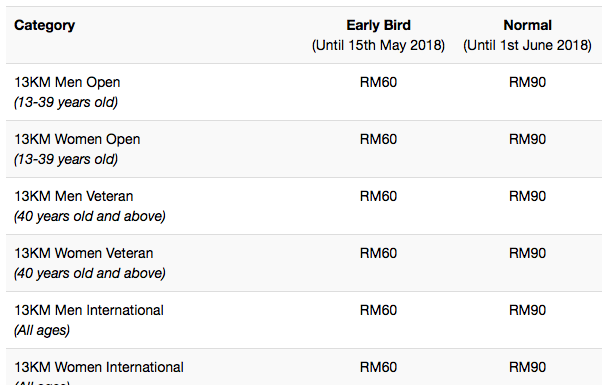Image resolution: width=611 pixels, height=385 pixels.
Task: Click 13KM Women Open row label
Action: 77,139
